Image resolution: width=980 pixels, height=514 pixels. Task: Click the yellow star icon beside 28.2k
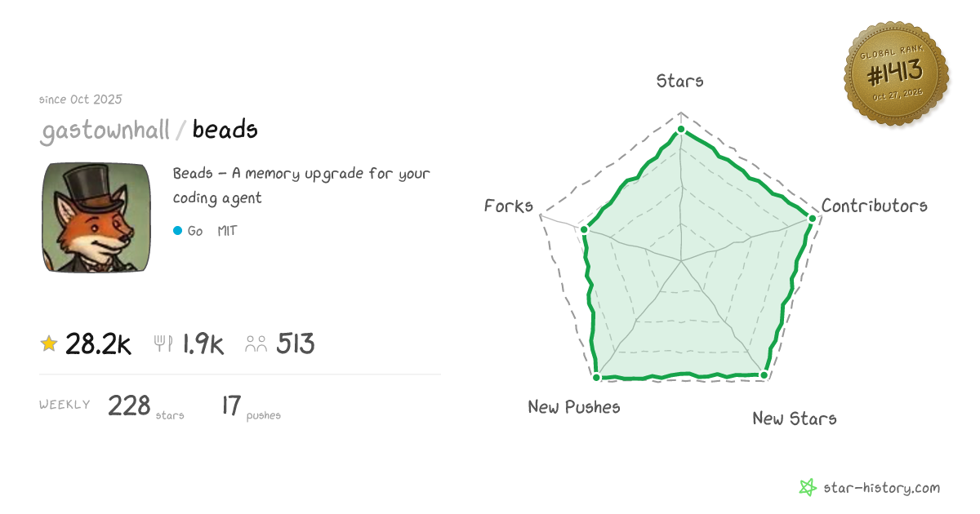[x=49, y=344]
